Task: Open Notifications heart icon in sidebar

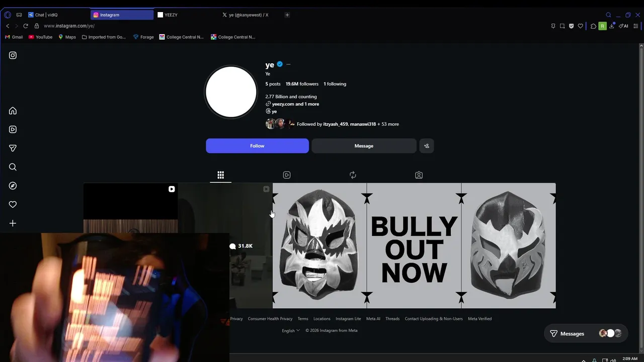Action: click(x=13, y=204)
